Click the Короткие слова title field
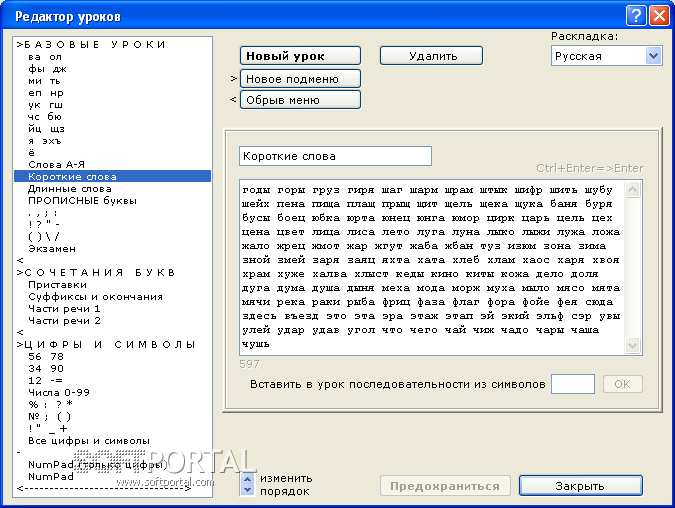 [x=335, y=156]
